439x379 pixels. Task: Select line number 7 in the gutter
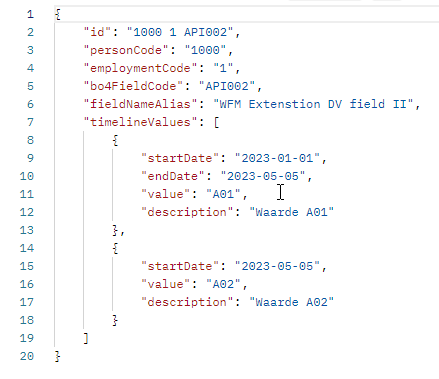(30, 122)
